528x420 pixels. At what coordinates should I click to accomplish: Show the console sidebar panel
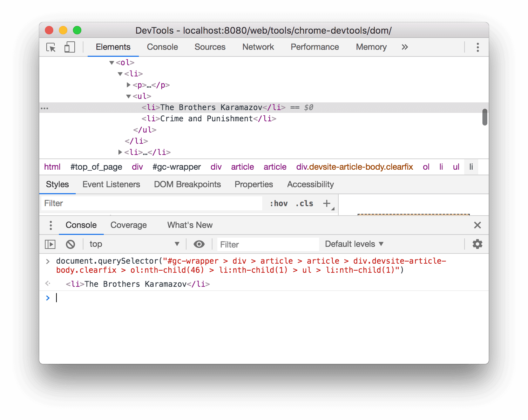[50, 244]
